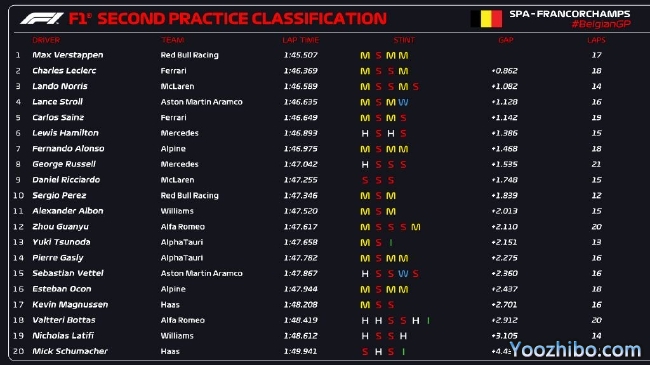Click the 1:45.507 lap time of Verstappen

[x=301, y=55]
